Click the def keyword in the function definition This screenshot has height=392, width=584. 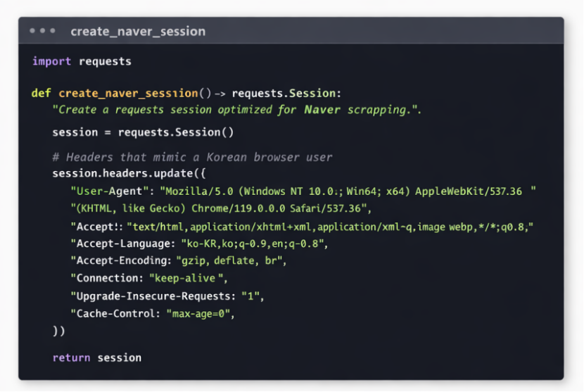coord(41,93)
